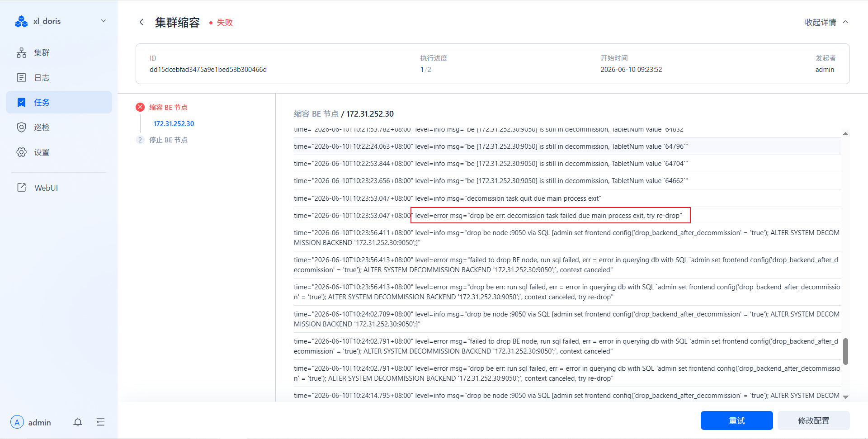
Task: Collapse the sidebar with menu-fold icon
Action: point(100,422)
